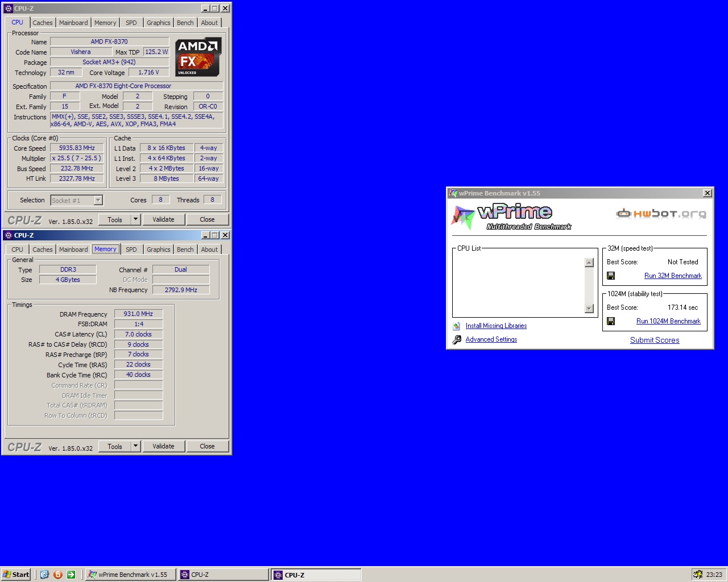This screenshot has height=582, width=728.
Task: Open Caches tab in bottom CPU-Z window
Action: point(43,250)
